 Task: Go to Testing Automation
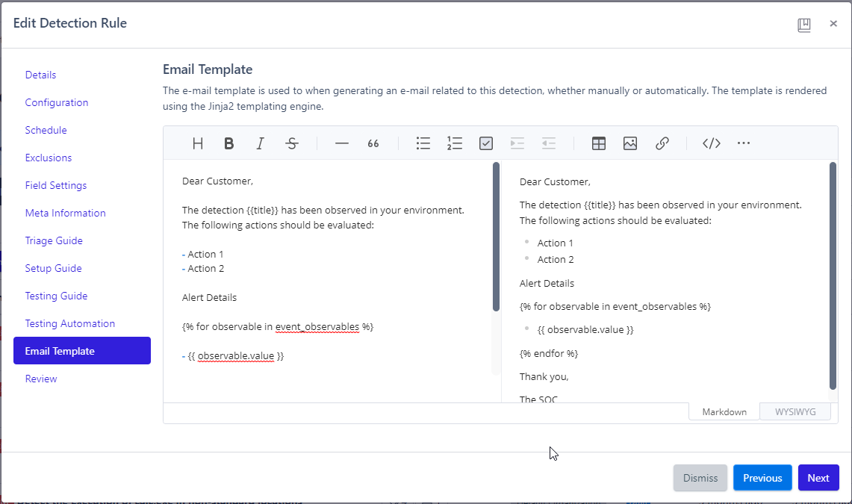click(x=70, y=324)
